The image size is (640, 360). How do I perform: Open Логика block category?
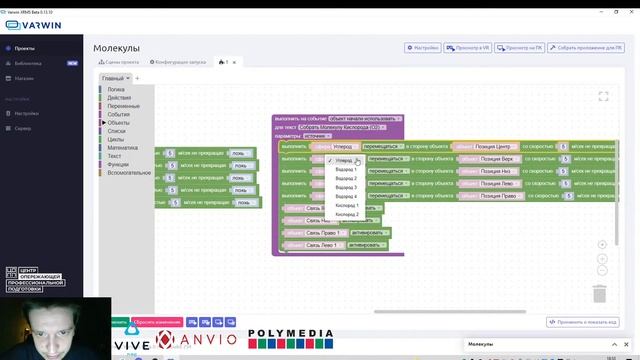116,89
